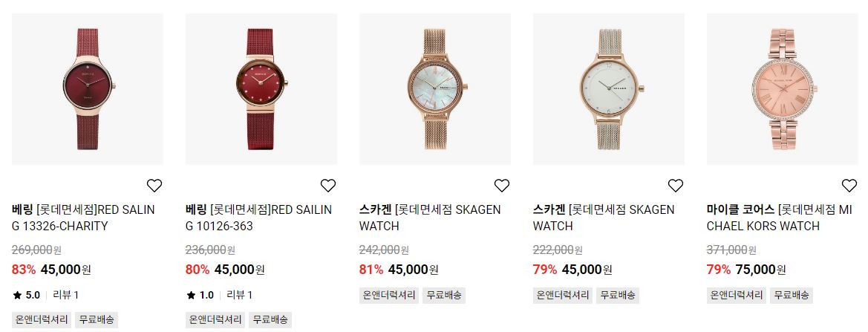Open the pink Michael Kors watch image
This screenshot has height=332, width=868.
[x=783, y=89]
